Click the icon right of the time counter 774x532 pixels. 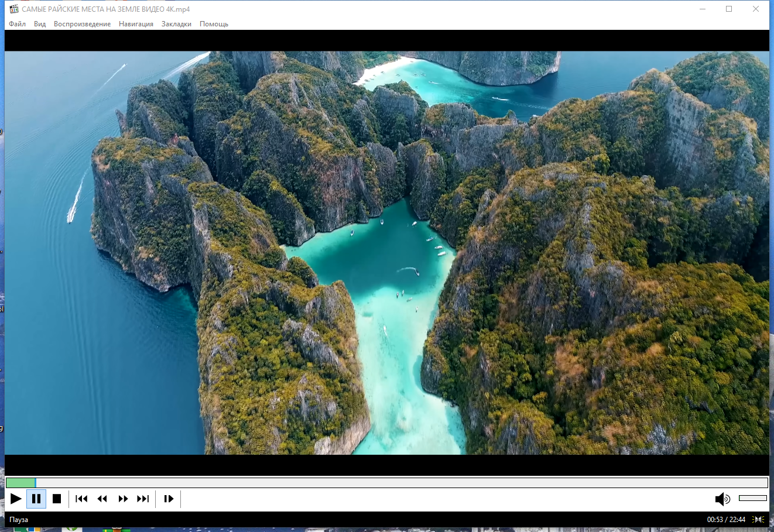[x=758, y=520]
